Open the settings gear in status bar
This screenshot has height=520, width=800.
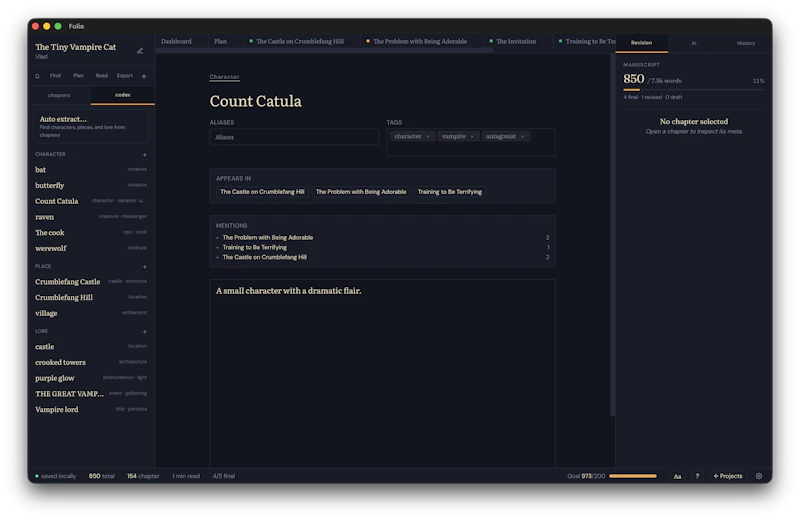[759, 476]
